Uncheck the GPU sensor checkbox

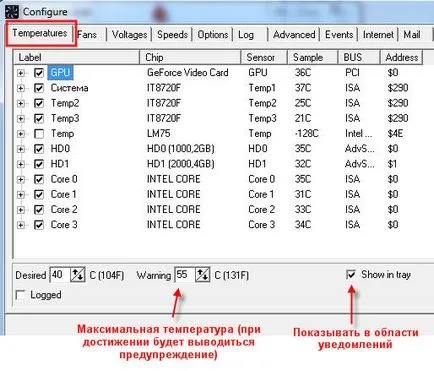[x=39, y=73]
